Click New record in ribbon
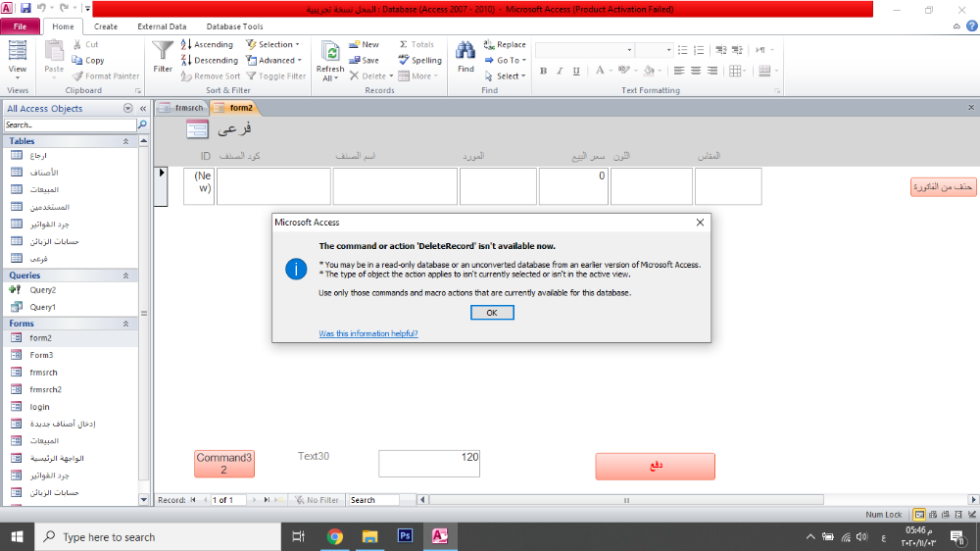 tap(364, 44)
